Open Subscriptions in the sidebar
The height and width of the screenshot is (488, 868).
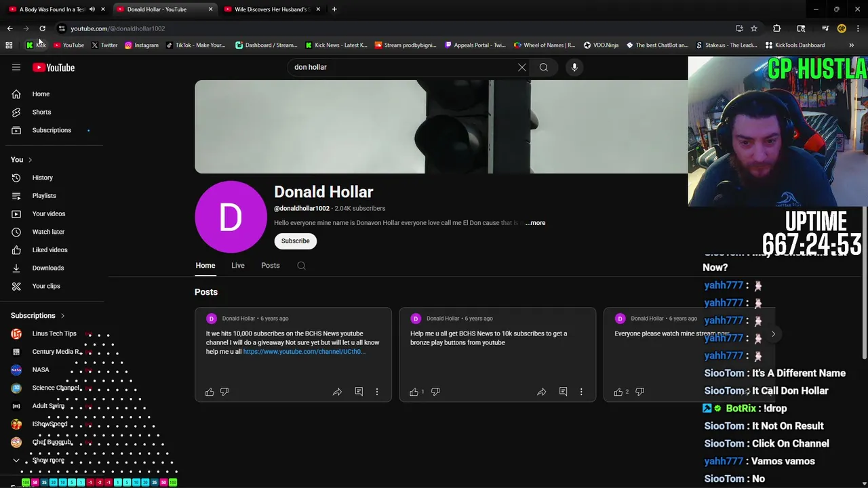(x=53, y=130)
